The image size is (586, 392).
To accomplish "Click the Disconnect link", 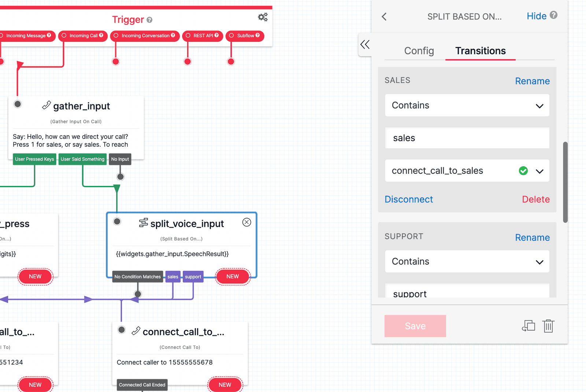I will [408, 199].
